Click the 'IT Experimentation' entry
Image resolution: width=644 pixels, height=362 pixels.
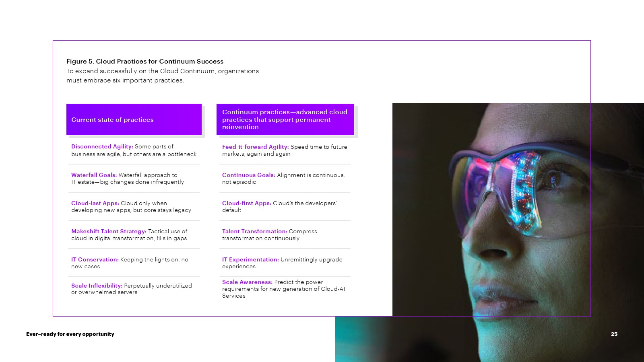(x=282, y=263)
